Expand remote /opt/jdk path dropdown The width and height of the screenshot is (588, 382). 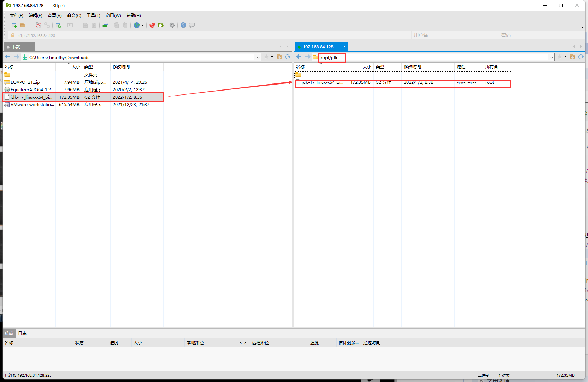(x=552, y=57)
